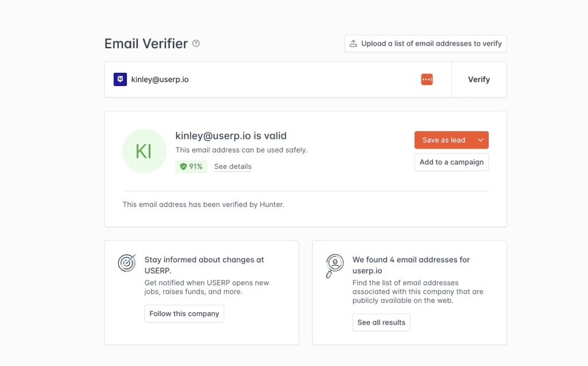Click the target icon in Stay informed card
The image size is (588, 366).
(127, 262)
